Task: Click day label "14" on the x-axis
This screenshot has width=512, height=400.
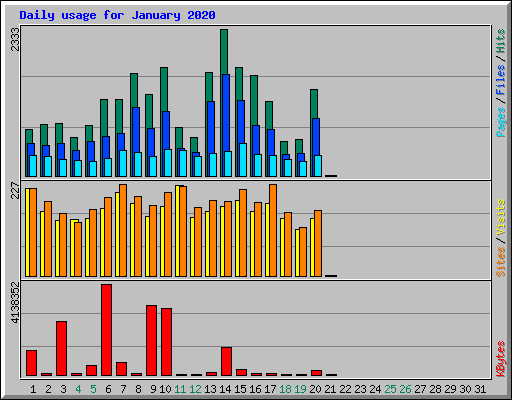Action: 225,389
